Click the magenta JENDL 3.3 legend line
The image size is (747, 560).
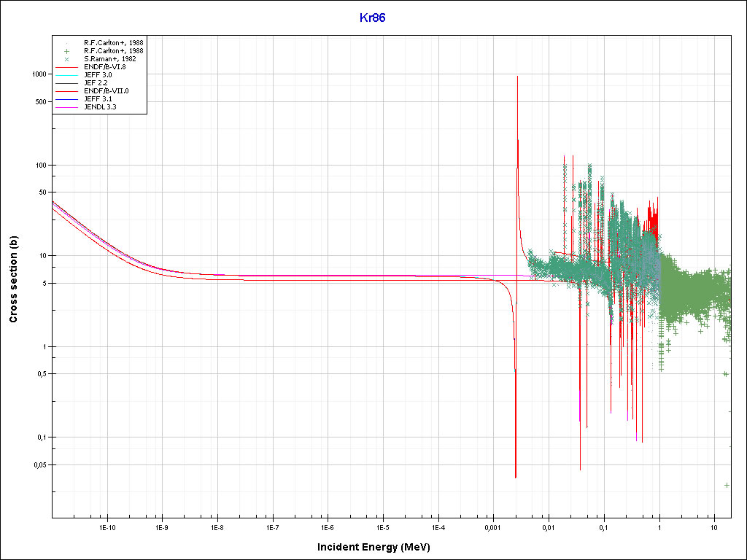tap(66, 106)
